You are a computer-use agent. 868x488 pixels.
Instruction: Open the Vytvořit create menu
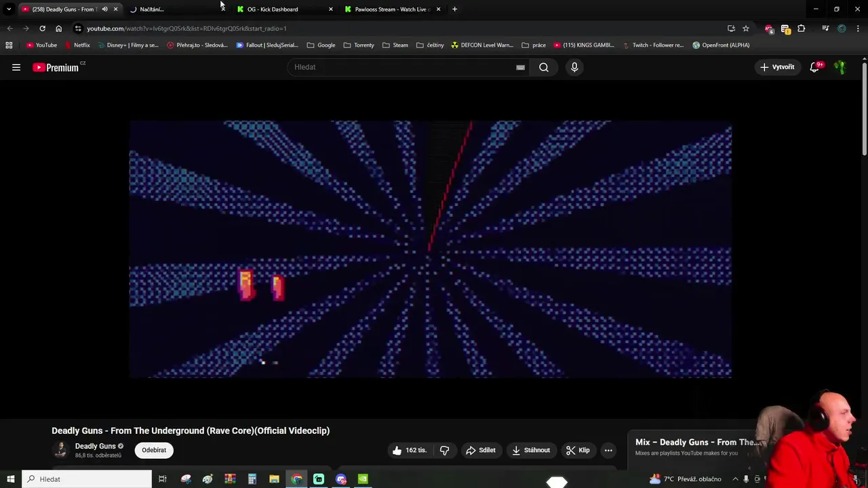[777, 67]
